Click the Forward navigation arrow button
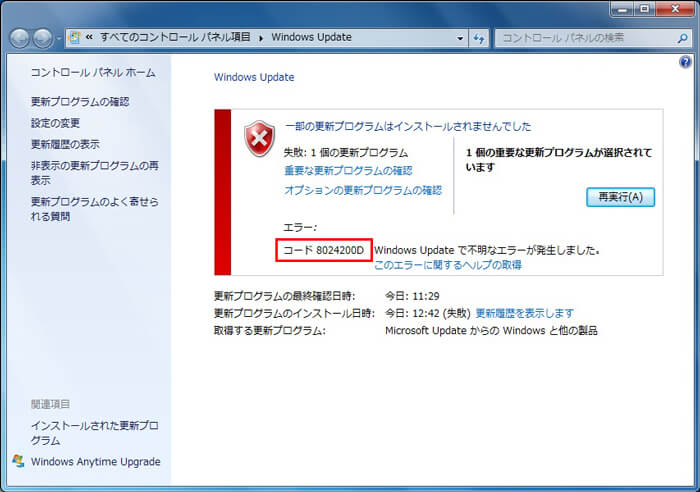The height and width of the screenshot is (492, 700). (x=43, y=38)
